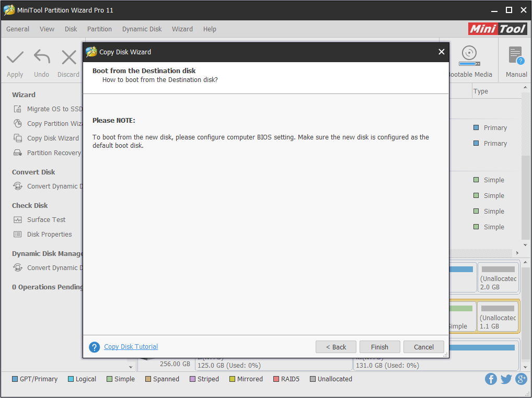This screenshot has width=532, height=398.
Task: Click the Back button in wizard
Action: pyautogui.click(x=336, y=347)
